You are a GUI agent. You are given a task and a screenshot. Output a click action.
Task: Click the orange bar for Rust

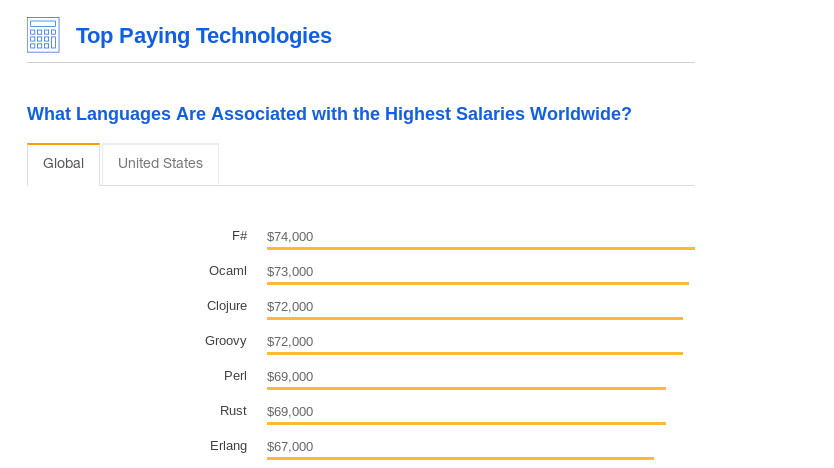[466, 423]
